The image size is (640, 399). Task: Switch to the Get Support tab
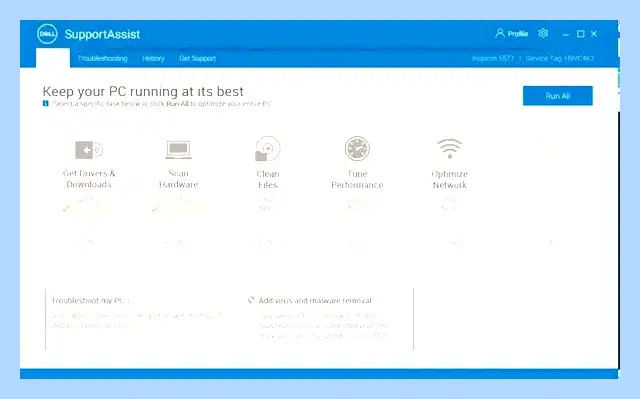point(198,58)
